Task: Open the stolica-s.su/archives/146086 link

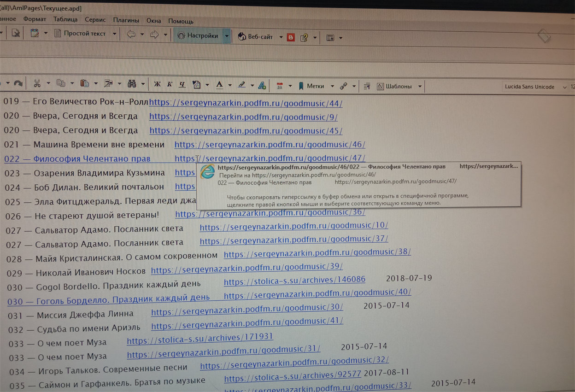Action: click(294, 280)
